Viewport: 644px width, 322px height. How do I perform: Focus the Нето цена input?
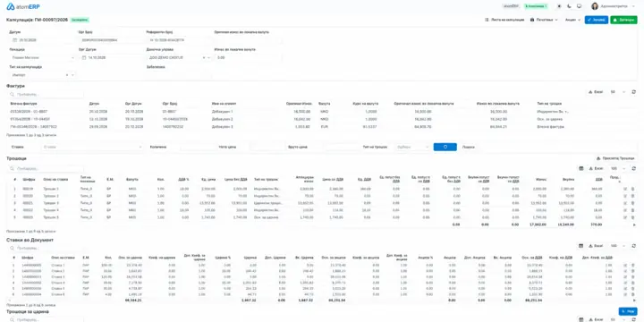268,147
